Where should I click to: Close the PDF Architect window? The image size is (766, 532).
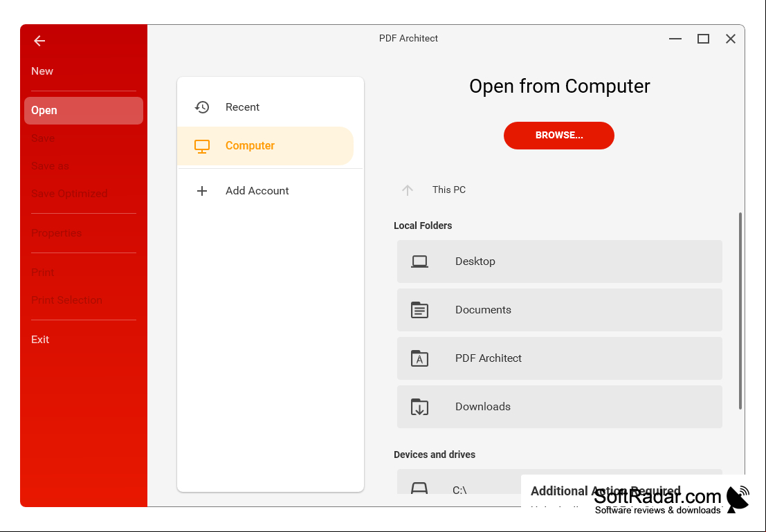[x=731, y=39]
